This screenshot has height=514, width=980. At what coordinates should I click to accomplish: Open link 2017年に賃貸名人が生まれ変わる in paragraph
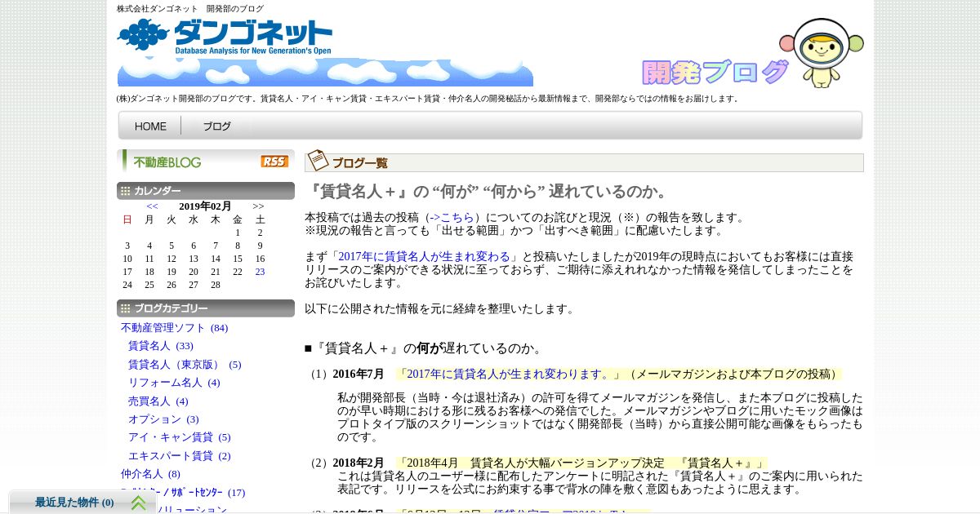pyautogui.click(x=425, y=257)
